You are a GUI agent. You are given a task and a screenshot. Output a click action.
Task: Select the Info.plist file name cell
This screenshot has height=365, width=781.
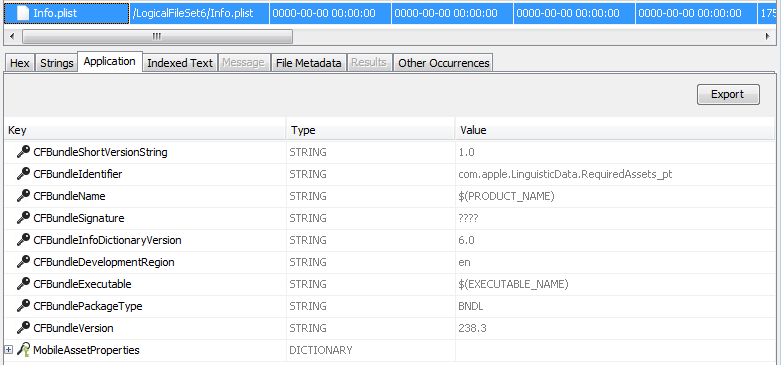[x=67, y=13]
